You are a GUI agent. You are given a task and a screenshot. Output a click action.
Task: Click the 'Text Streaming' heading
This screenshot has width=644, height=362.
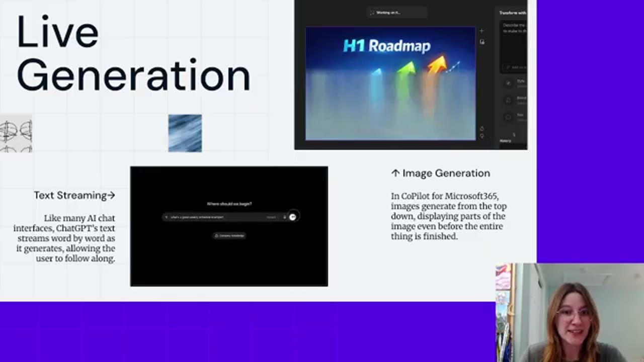coord(74,195)
